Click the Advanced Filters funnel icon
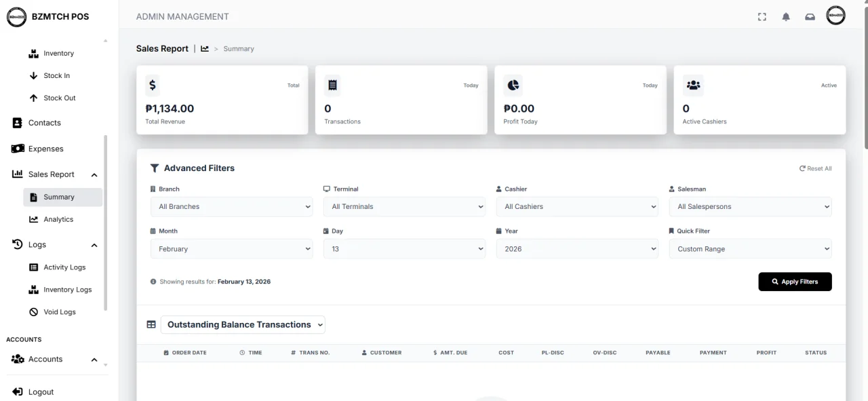 pos(155,168)
